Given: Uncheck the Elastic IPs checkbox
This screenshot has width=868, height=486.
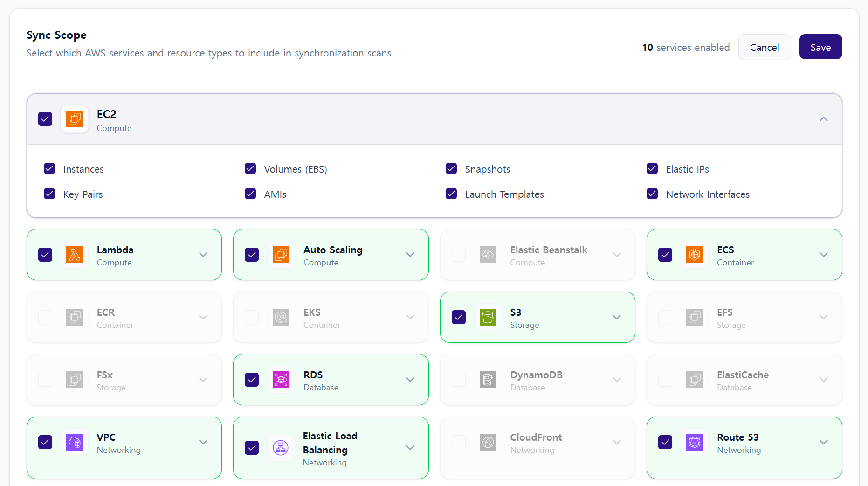Looking at the screenshot, I should pos(652,168).
